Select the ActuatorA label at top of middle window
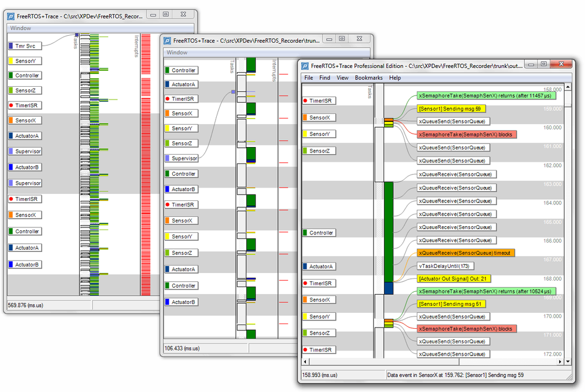585x392 pixels. (181, 84)
